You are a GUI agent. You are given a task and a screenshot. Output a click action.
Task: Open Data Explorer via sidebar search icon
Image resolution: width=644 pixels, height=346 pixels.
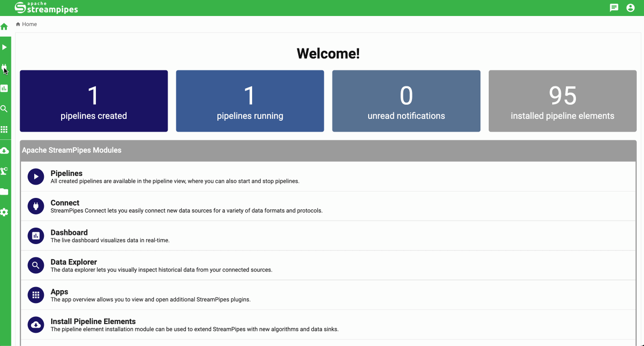coord(5,109)
